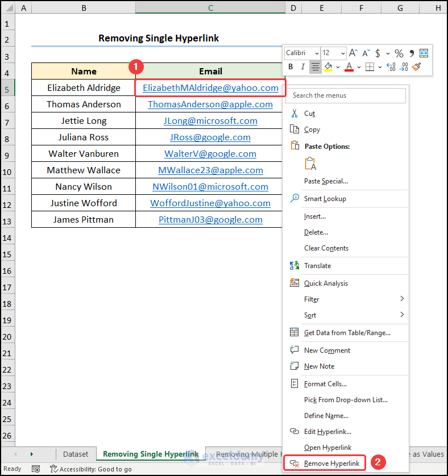Open the Font Color dropdown arrow
This screenshot has width=448, height=476.
(x=359, y=67)
